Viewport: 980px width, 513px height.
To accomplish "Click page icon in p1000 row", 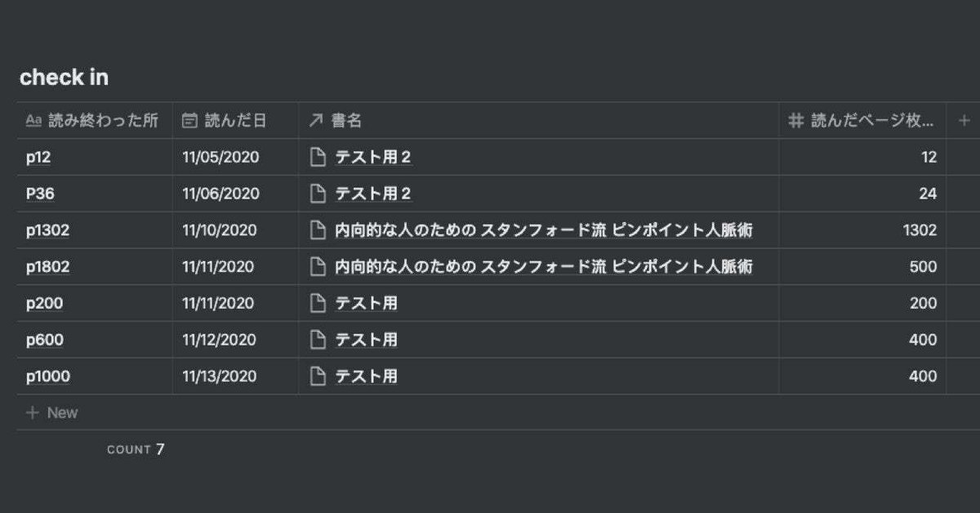I will tap(318, 377).
